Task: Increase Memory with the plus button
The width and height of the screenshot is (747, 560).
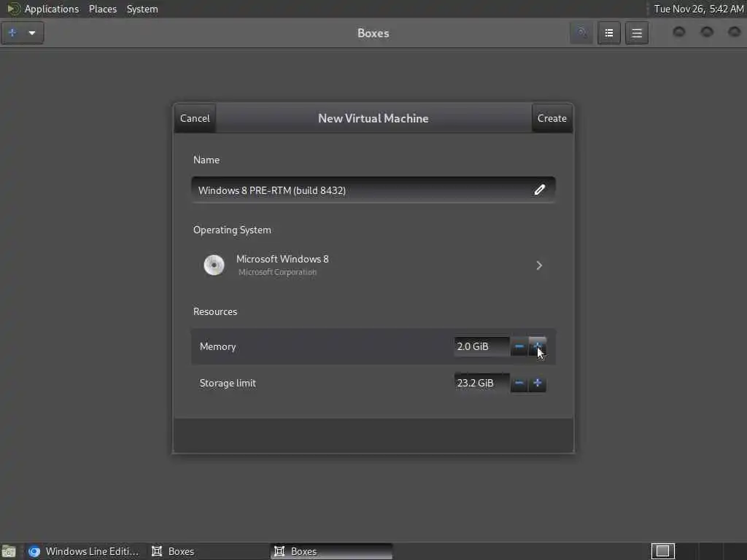Action: (538, 346)
